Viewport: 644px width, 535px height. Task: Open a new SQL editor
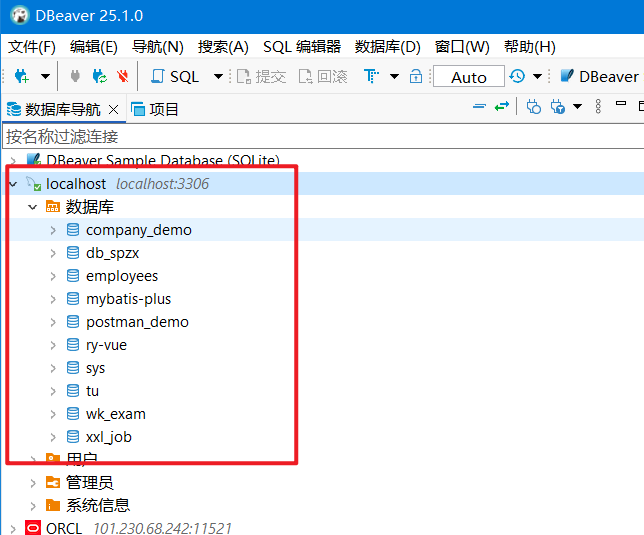(x=175, y=77)
